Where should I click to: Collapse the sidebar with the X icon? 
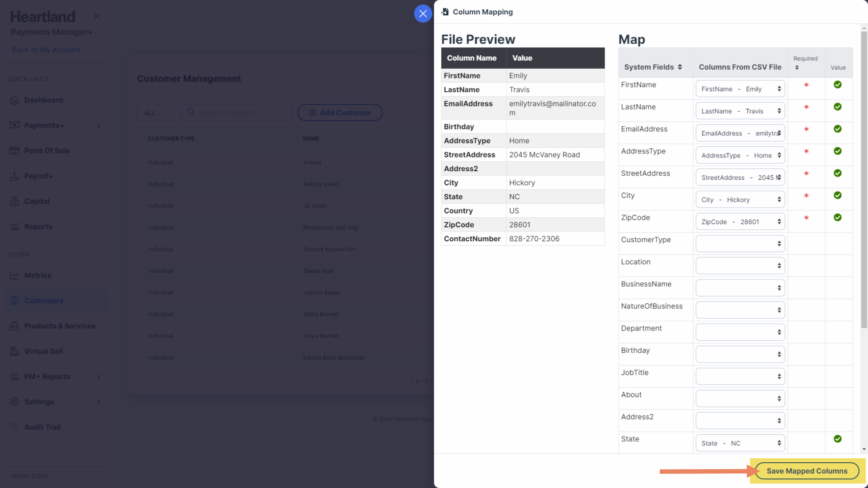96,16
